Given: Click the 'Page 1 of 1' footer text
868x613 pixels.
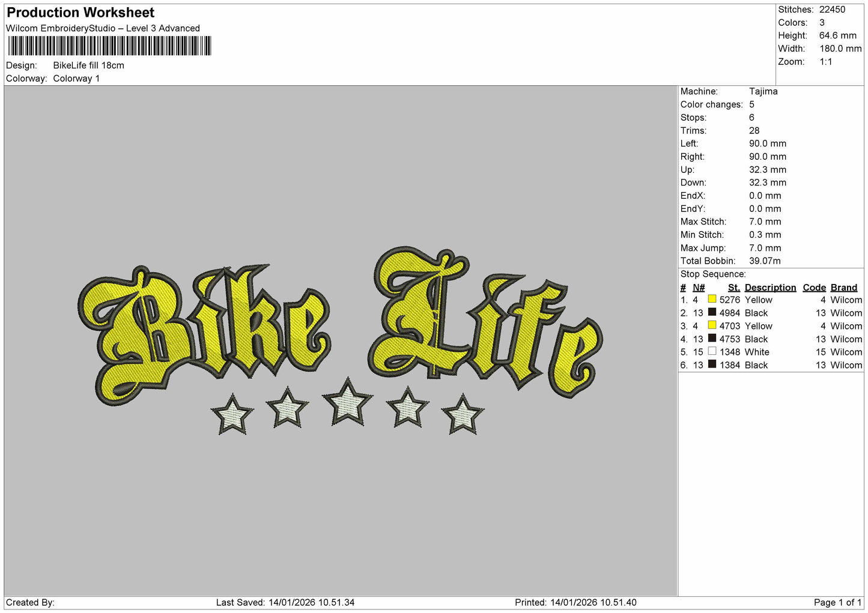Looking at the screenshot, I should (837, 602).
